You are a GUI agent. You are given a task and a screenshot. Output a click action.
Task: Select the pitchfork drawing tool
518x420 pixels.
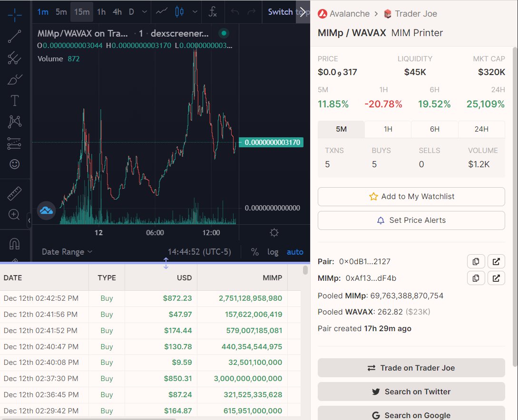pyautogui.click(x=15, y=58)
